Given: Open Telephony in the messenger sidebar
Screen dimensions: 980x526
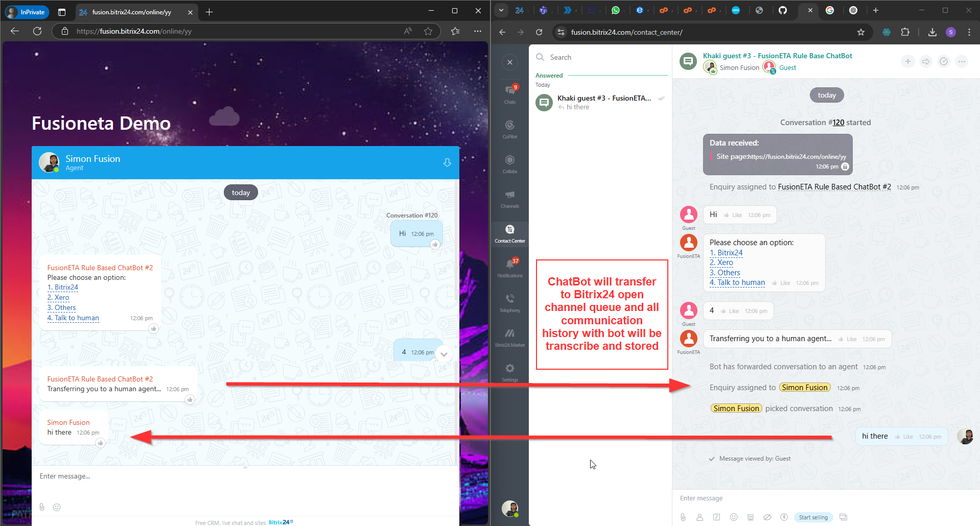Looking at the screenshot, I should click(x=510, y=302).
